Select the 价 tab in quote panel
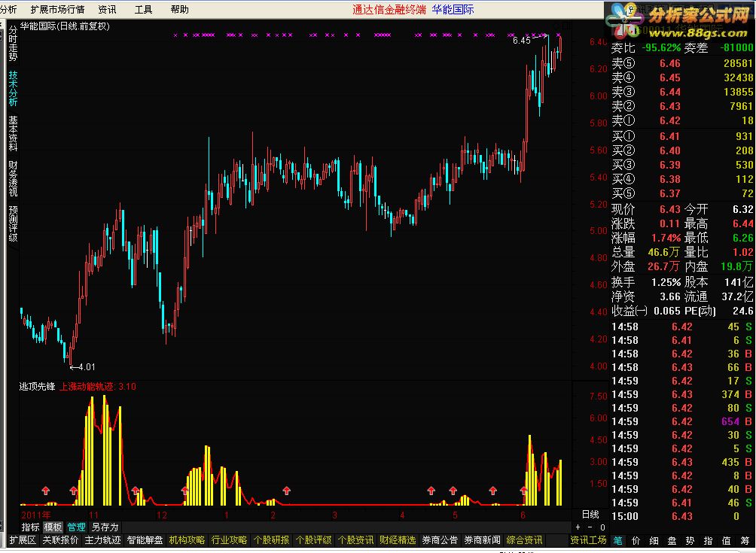756x553 pixels. [636, 540]
